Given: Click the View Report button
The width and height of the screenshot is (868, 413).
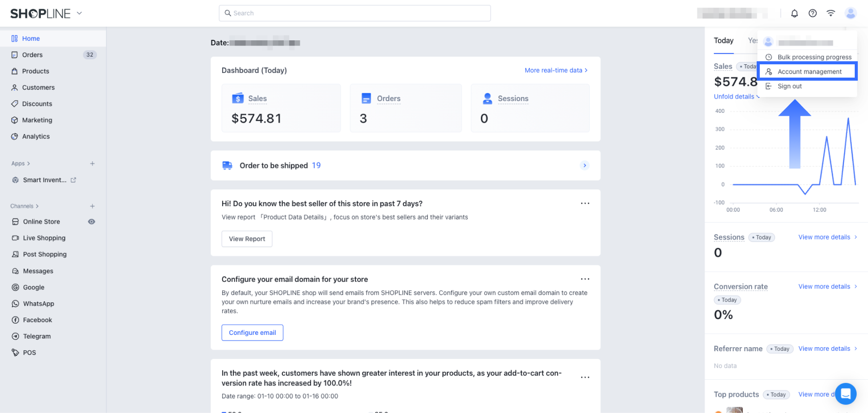Looking at the screenshot, I should [x=247, y=239].
